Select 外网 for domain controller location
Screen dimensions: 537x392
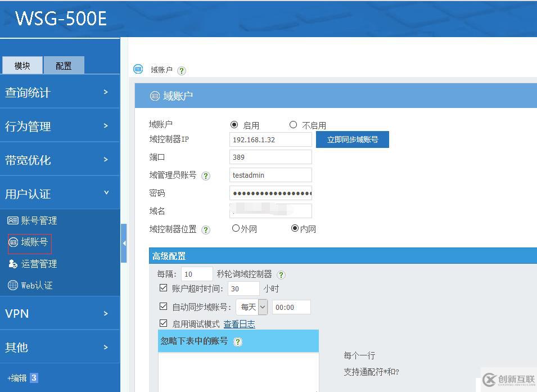[x=236, y=229]
